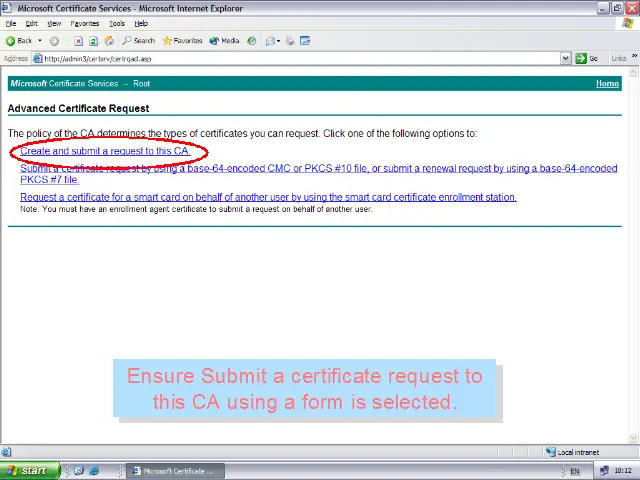The height and width of the screenshot is (480, 640).
Task: Click the EN language indicator
Action: [575, 471]
